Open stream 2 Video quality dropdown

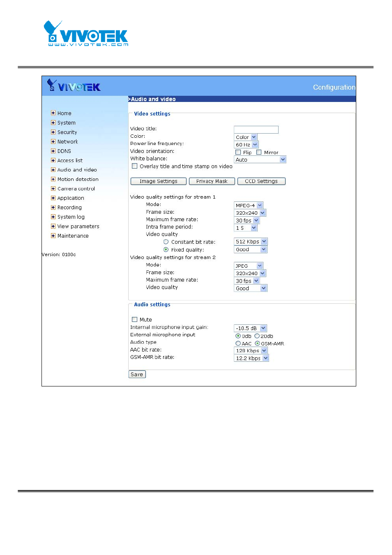(251, 288)
